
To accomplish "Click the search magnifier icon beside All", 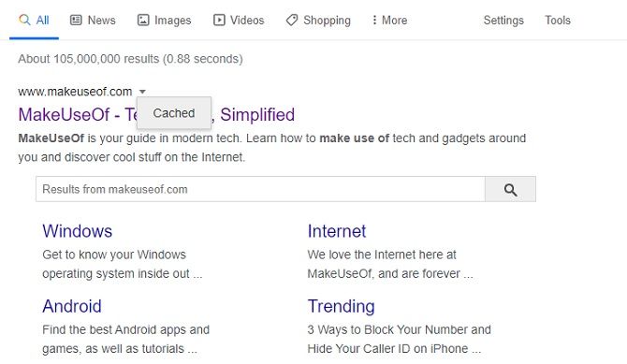I will [x=24, y=20].
